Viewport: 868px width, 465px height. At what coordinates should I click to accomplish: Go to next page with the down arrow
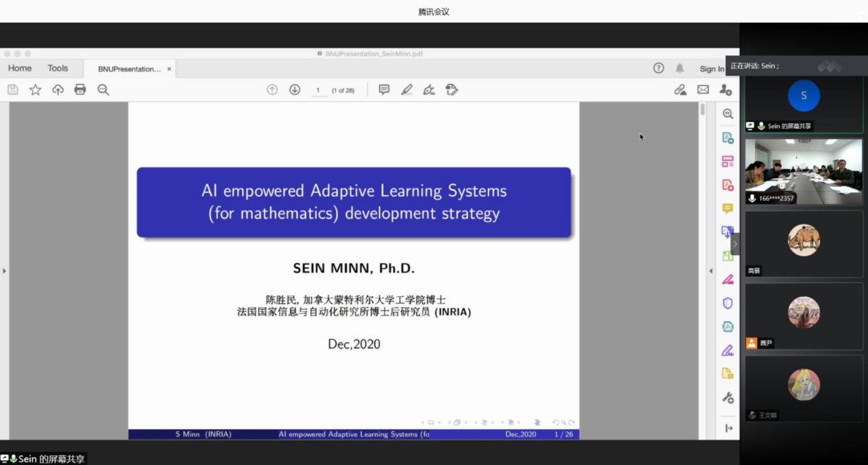pos(295,89)
